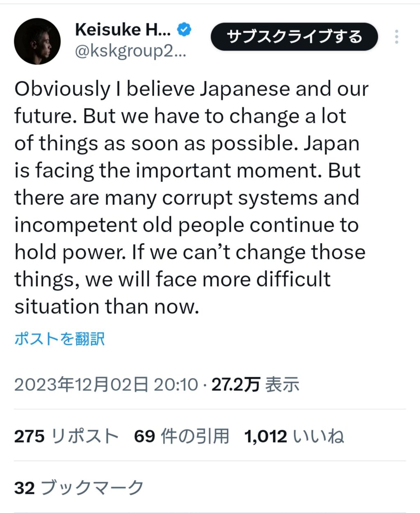Viewport: 420px width, 513px height.
Task: Translate post via ポストを翻訳 link
Action: (x=59, y=339)
